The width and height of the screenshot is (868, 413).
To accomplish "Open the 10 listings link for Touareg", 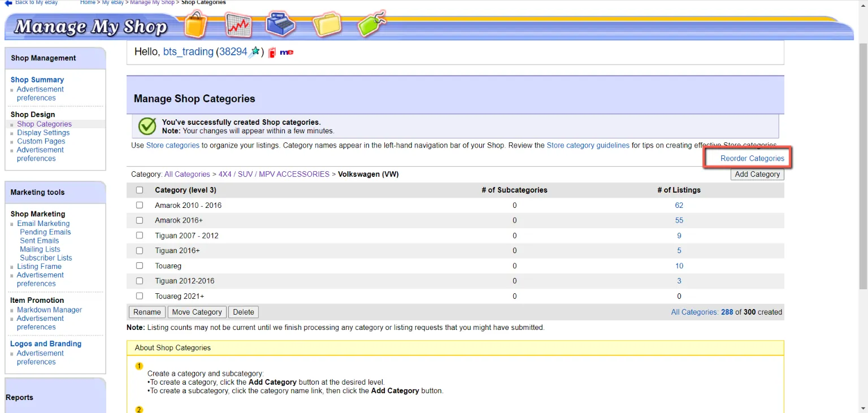I will click(x=679, y=266).
